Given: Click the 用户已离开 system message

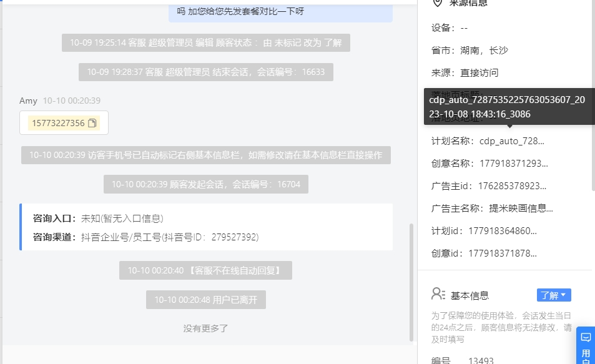Looking at the screenshot, I should 205,300.
